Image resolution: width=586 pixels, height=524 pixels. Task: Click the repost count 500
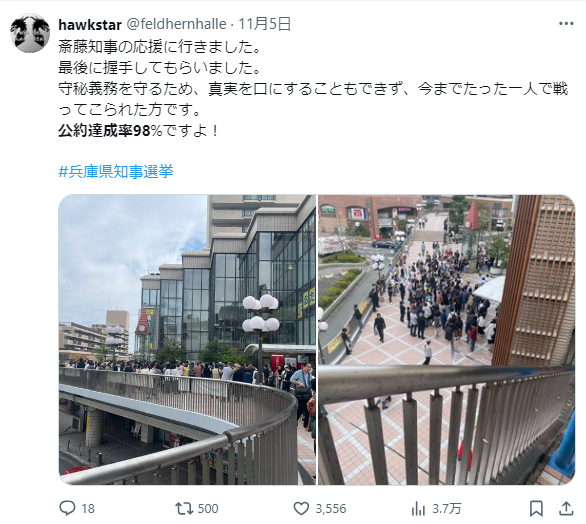pyautogui.click(x=208, y=509)
